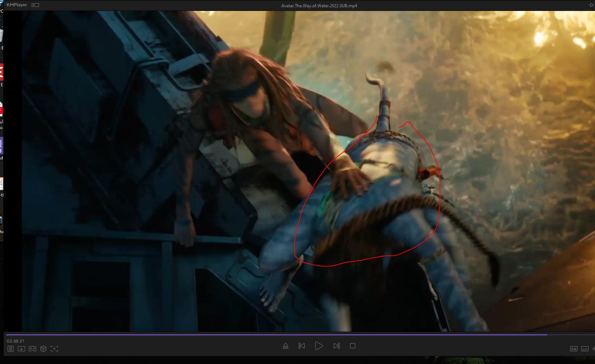The height and width of the screenshot is (364, 595).
Task: Stop video playback
Action: click(353, 346)
